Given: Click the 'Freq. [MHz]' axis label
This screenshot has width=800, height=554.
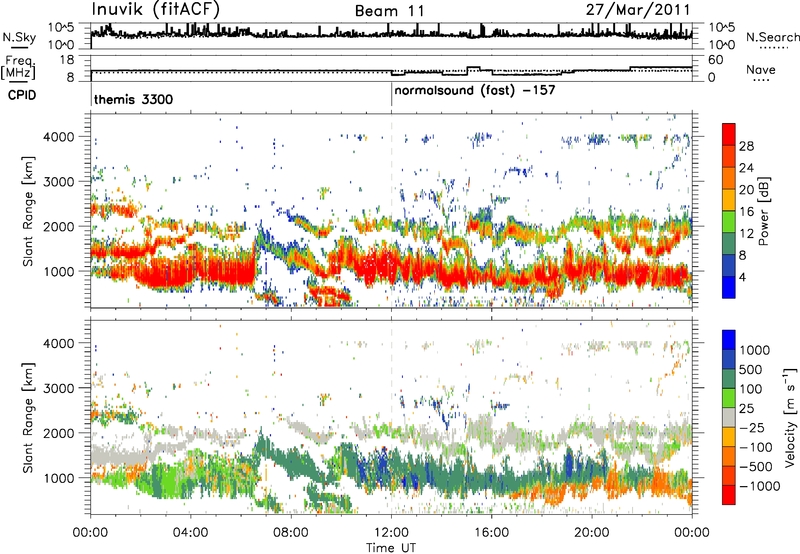Looking at the screenshot, I should pyautogui.click(x=19, y=68).
